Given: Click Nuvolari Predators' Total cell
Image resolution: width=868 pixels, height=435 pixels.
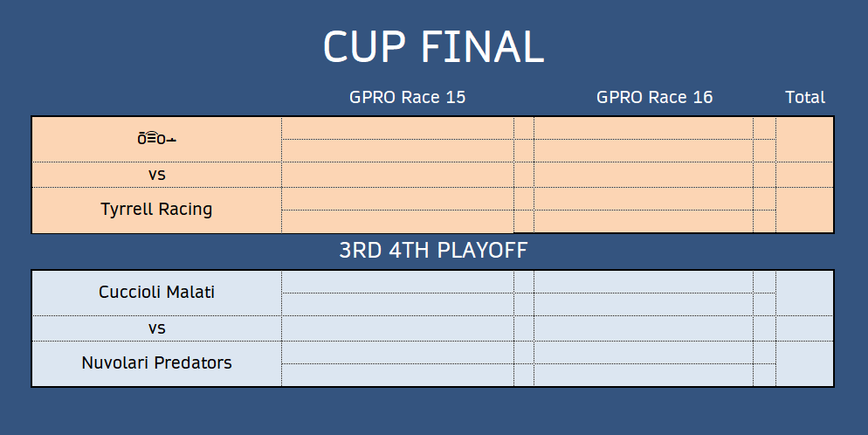Looking at the screenshot, I should (x=804, y=363).
